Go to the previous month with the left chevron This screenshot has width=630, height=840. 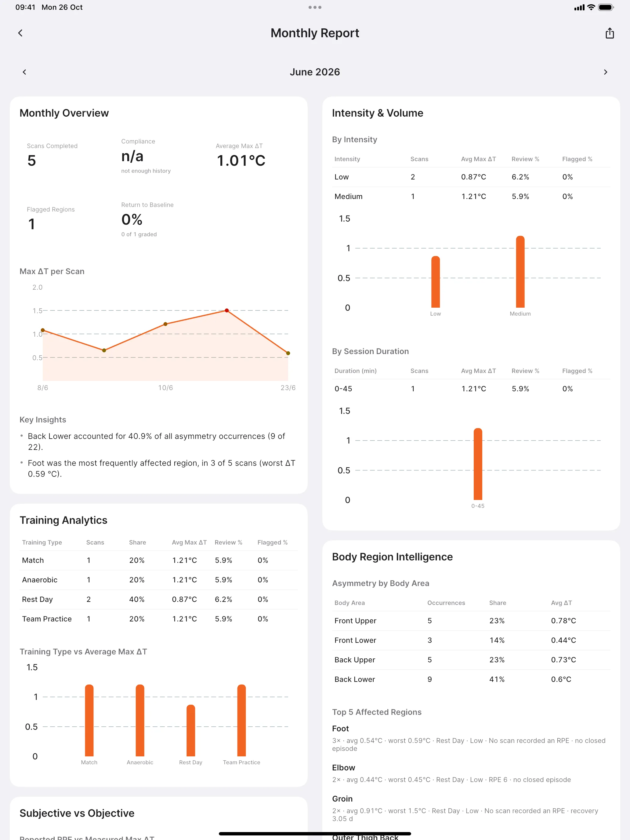[x=25, y=72]
